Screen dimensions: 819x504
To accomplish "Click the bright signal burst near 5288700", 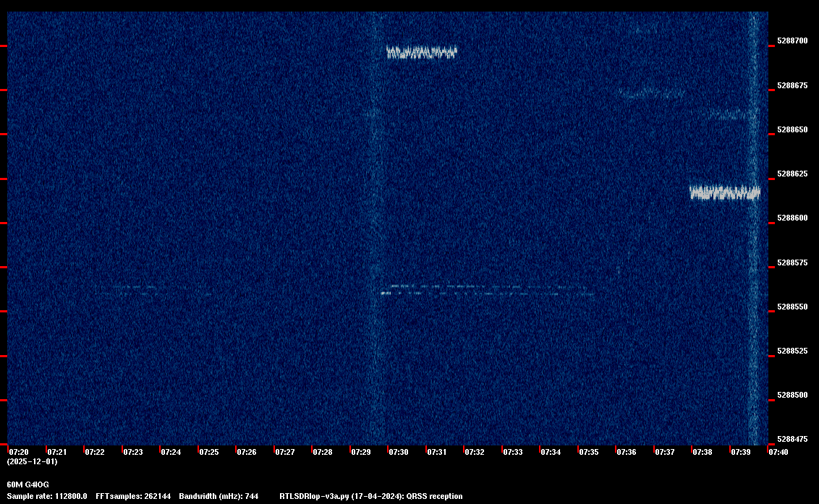I will click(x=422, y=52).
